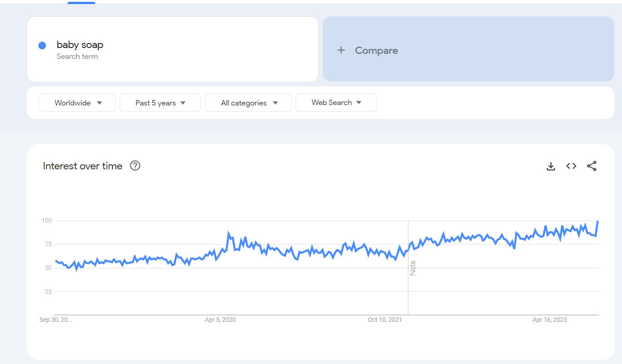This screenshot has width=622, height=364.
Task: Click the Oct 10, 2021 axis label
Action: click(x=384, y=320)
